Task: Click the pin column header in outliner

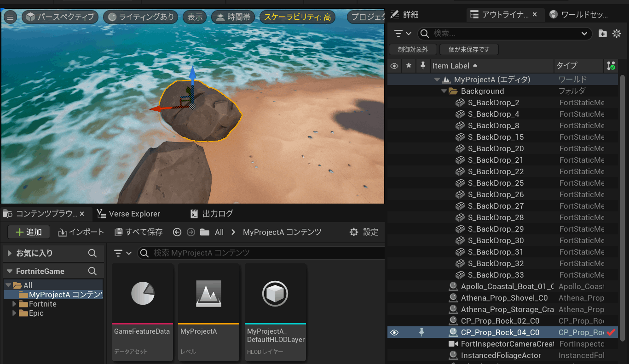Action: point(423,66)
